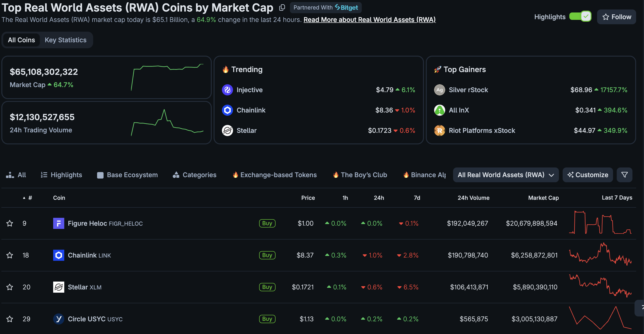Sort by the 24h change column
644x334 pixels.
tap(379, 198)
